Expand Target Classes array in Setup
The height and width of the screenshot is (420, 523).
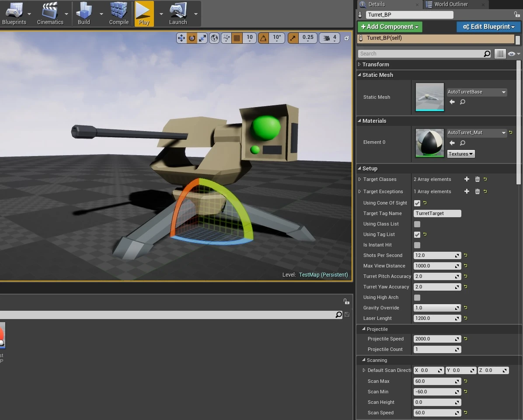pos(359,179)
